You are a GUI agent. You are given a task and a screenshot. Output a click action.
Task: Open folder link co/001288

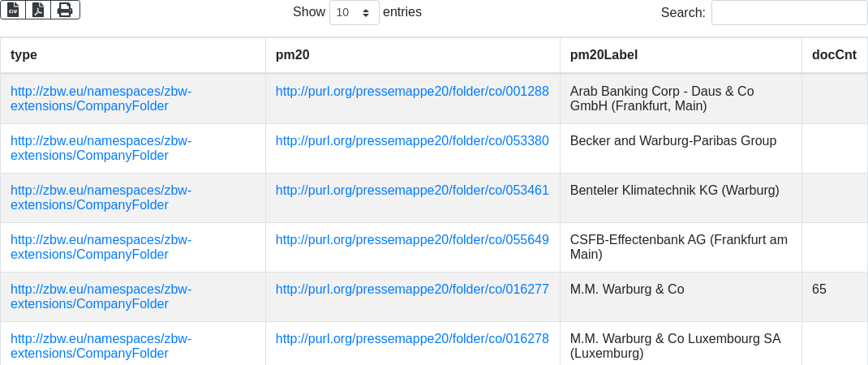(412, 92)
